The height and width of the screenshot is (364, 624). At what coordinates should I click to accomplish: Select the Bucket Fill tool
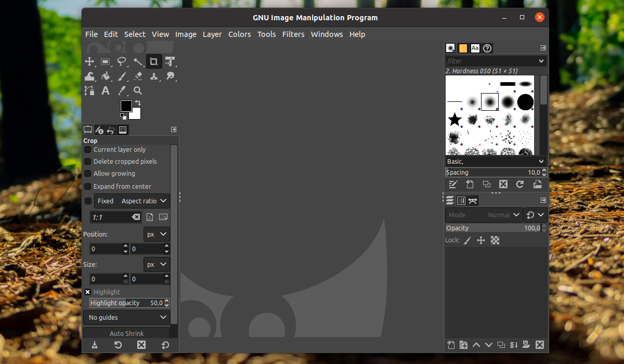pos(106,76)
